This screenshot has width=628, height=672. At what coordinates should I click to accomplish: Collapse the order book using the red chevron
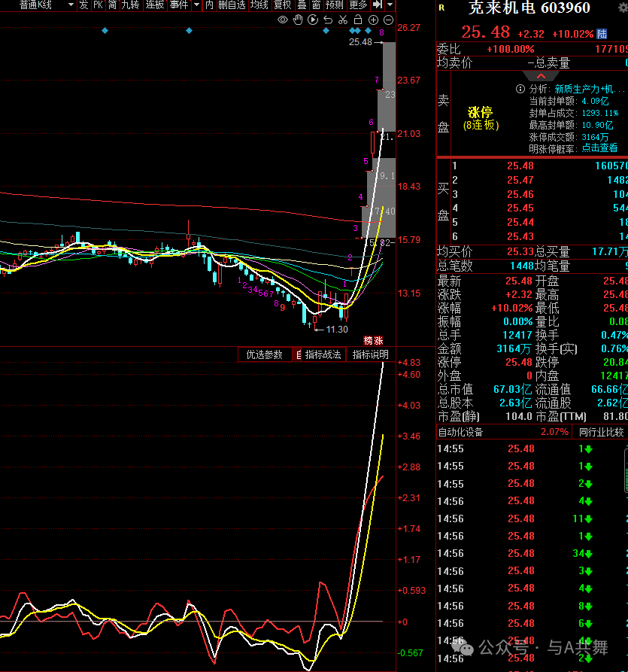coord(541,76)
